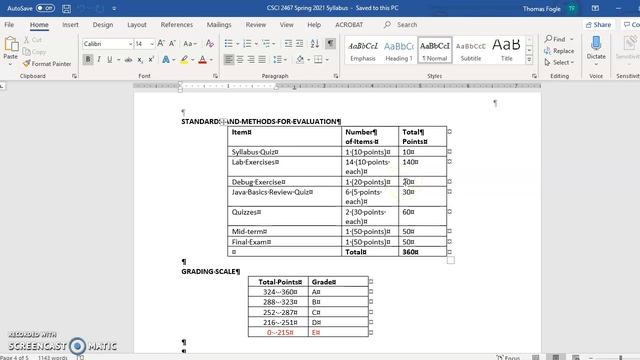Open the Paragraph dialog launcher

tap(336, 76)
